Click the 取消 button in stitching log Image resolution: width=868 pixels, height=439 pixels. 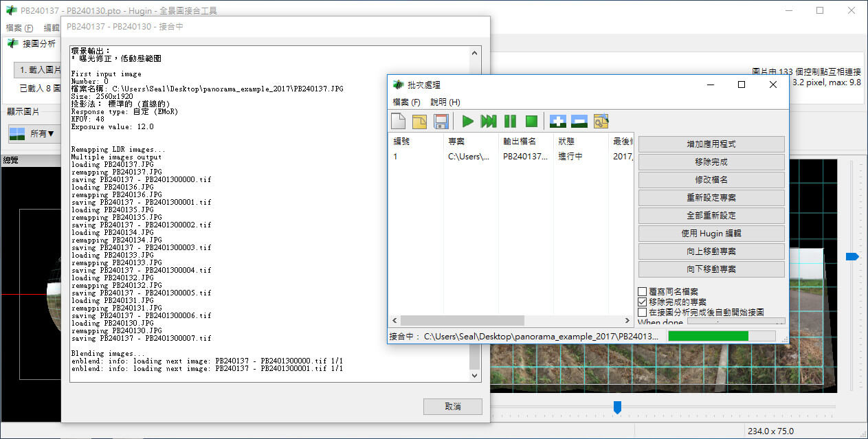click(452, 407)
